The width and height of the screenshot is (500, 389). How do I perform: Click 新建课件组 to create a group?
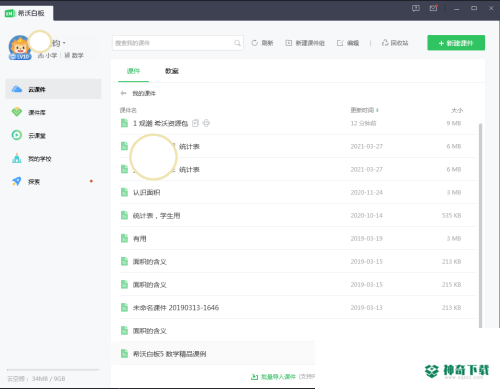tap(305, 43)
